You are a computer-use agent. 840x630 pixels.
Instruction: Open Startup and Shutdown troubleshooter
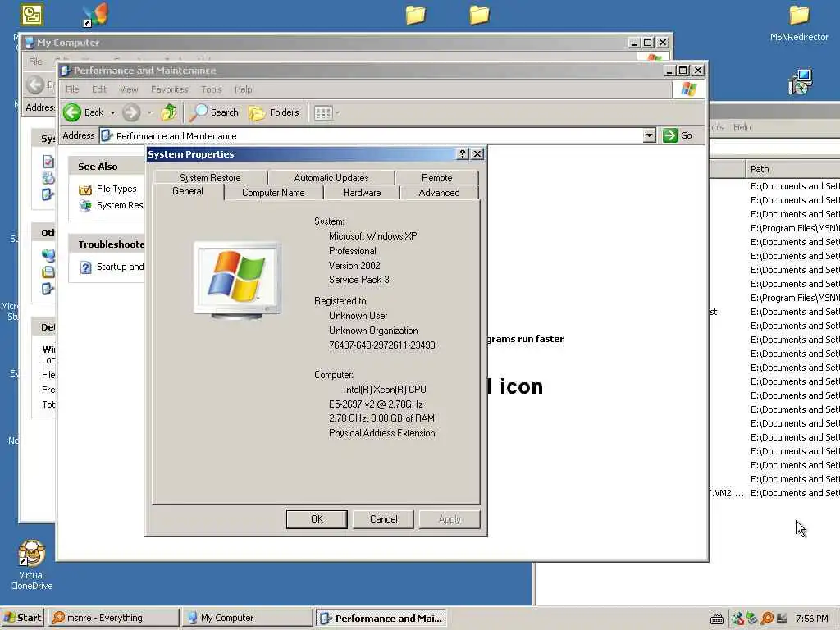[120, 267]
